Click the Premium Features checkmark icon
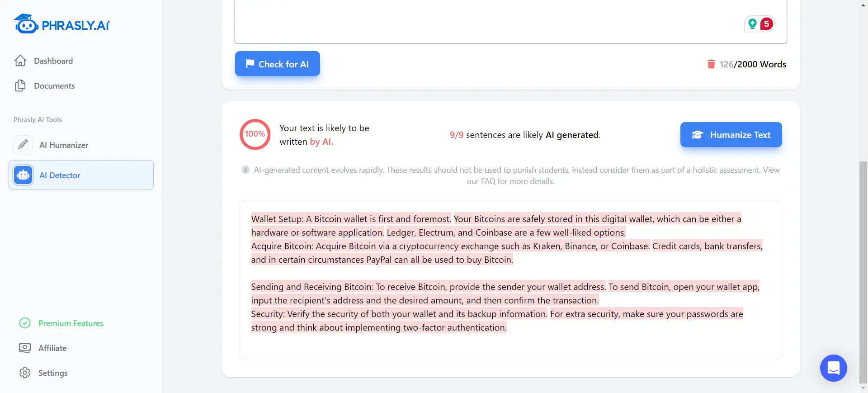Viewport: 868px width, 393px height. tap(25, 323)
